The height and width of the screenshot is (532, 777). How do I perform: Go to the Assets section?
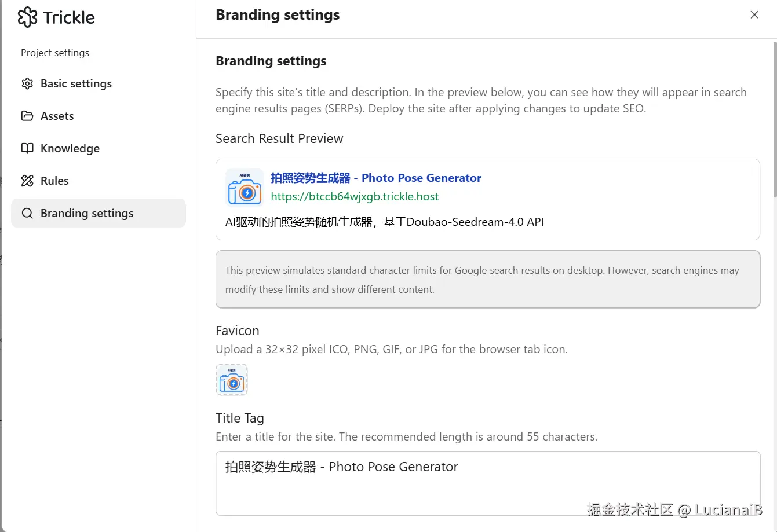(x=57, y=116)
